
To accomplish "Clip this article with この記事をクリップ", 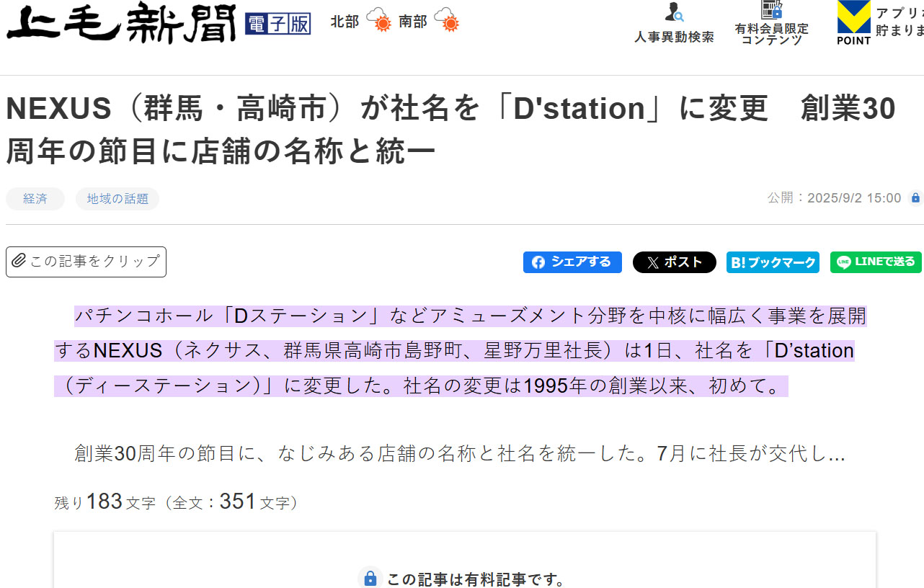I will click(86, 262).
